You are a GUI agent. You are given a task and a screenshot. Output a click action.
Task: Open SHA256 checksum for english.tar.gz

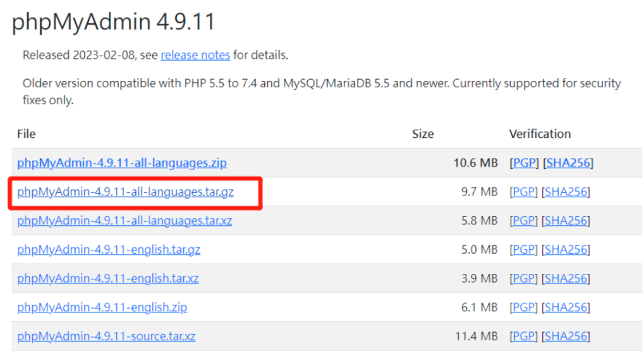(566, 249)
